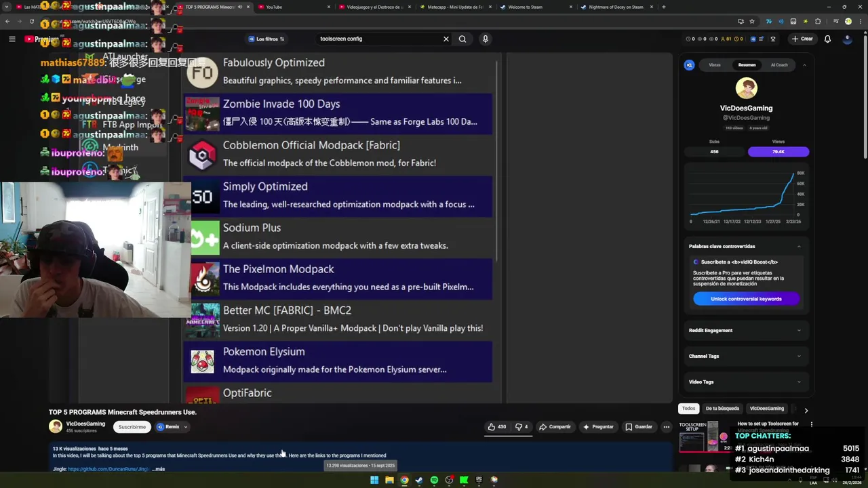The width and height of the screenshot is (868, 488).
Task: Click the vidIQ logo icon in side panel
Action: [x=690, y=65]
